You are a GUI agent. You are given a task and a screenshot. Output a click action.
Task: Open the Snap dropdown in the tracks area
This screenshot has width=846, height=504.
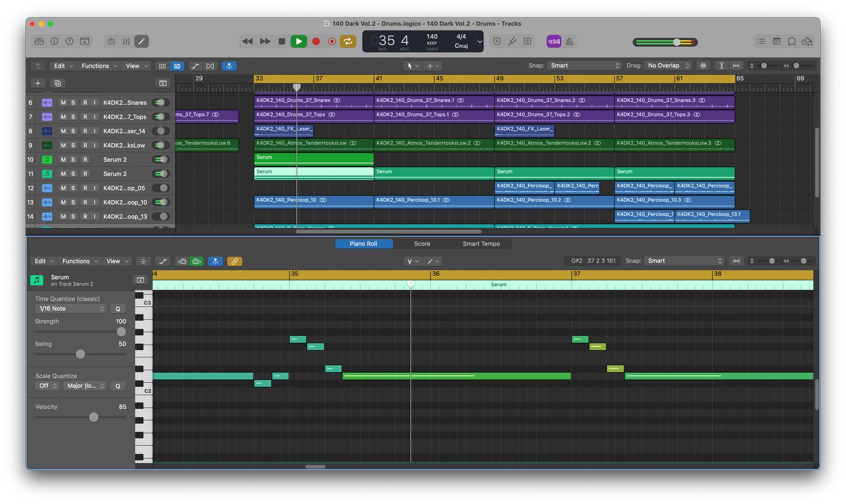[x=585, y=65]
